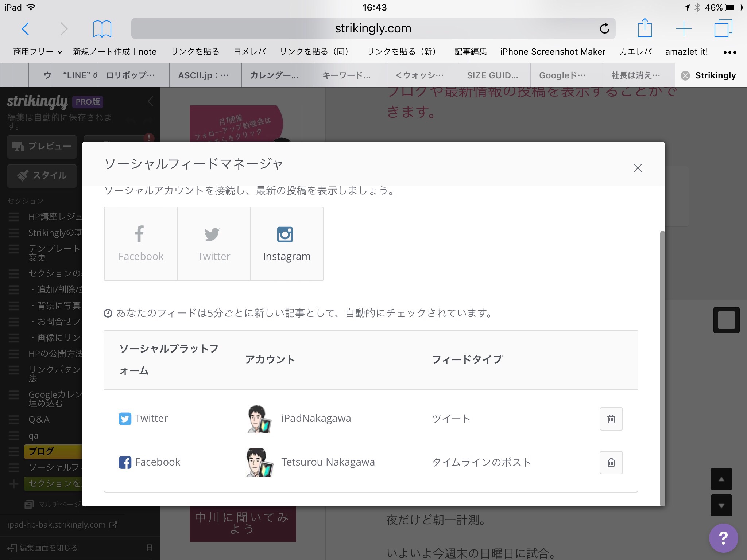
Task: Open the purple help question button
Action: point(723,538)
